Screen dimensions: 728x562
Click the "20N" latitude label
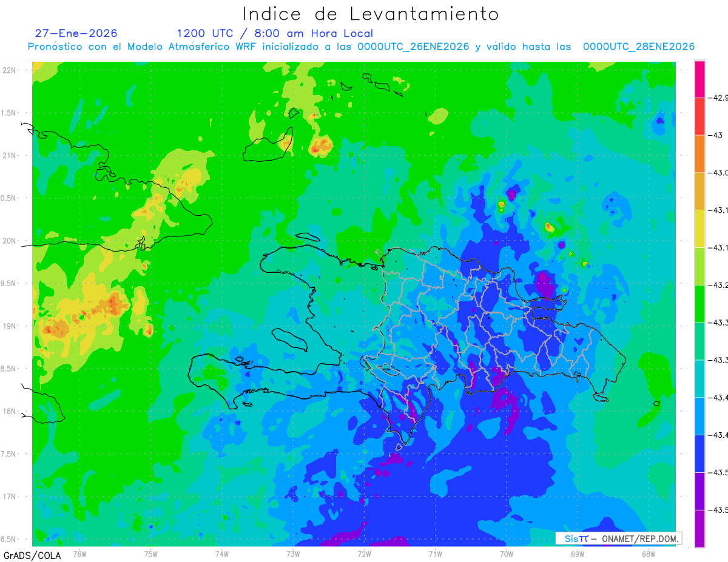(9, 241)
